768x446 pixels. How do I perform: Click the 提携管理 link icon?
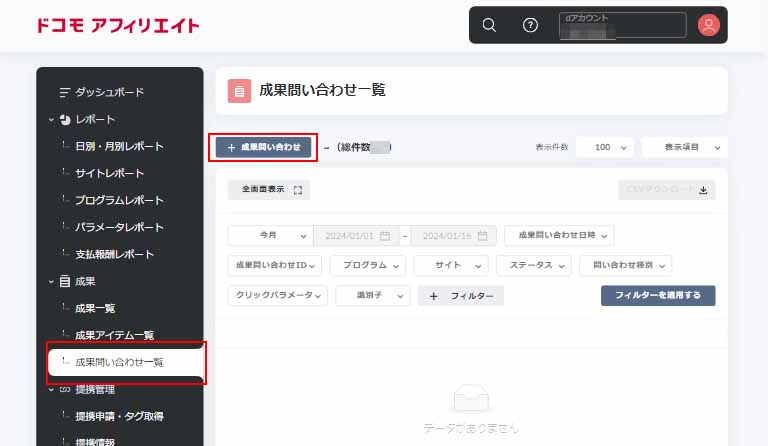coord(65,389)
